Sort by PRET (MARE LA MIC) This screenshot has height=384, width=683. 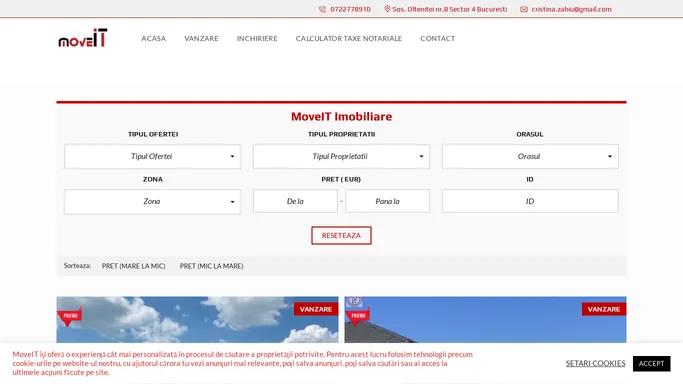(134, 266)
